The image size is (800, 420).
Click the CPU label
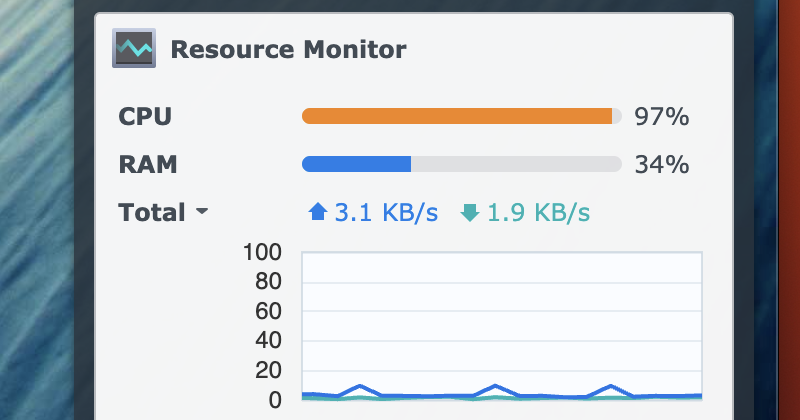[x=145, y=117]
